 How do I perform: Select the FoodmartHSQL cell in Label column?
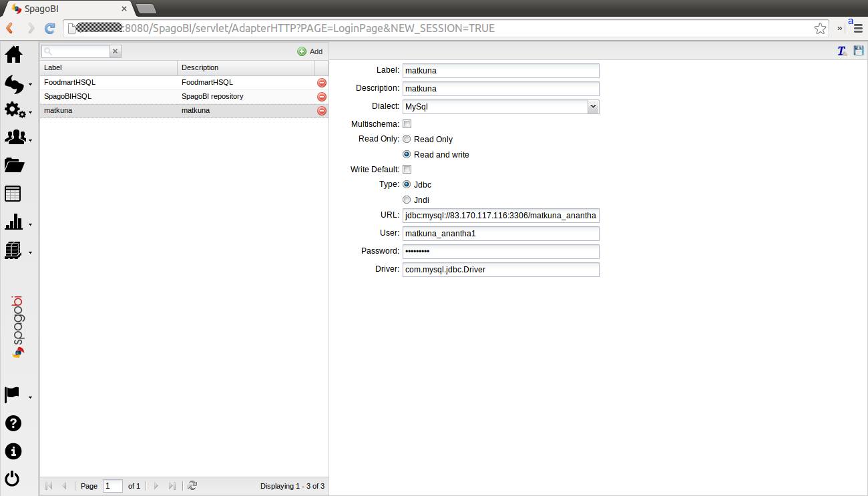[109, 83]
